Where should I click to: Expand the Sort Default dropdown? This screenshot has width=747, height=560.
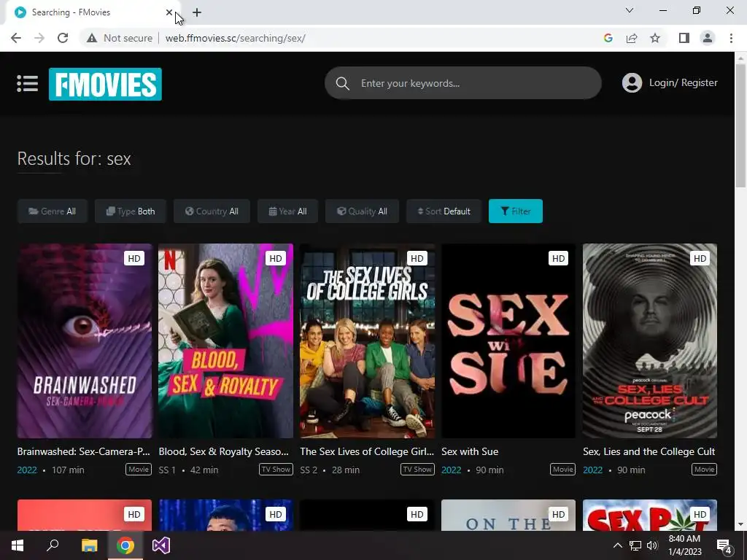coord(444,211)
